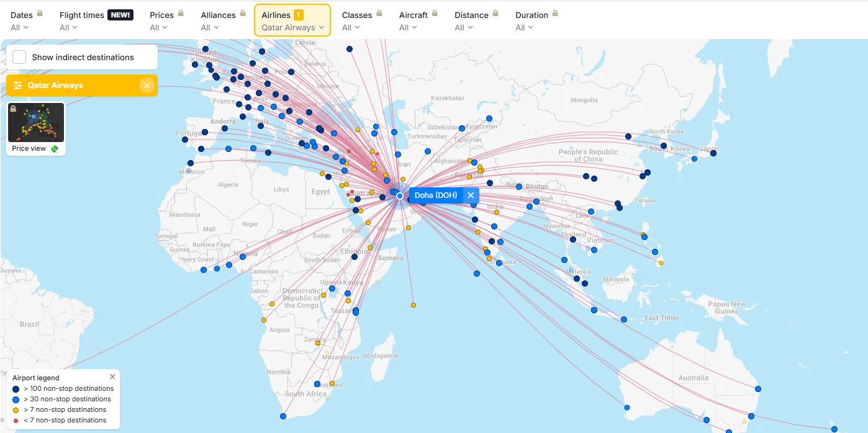Click red <7 destinations legend dot
This screenshot has width=868, height=433.
tap(16, 421)
